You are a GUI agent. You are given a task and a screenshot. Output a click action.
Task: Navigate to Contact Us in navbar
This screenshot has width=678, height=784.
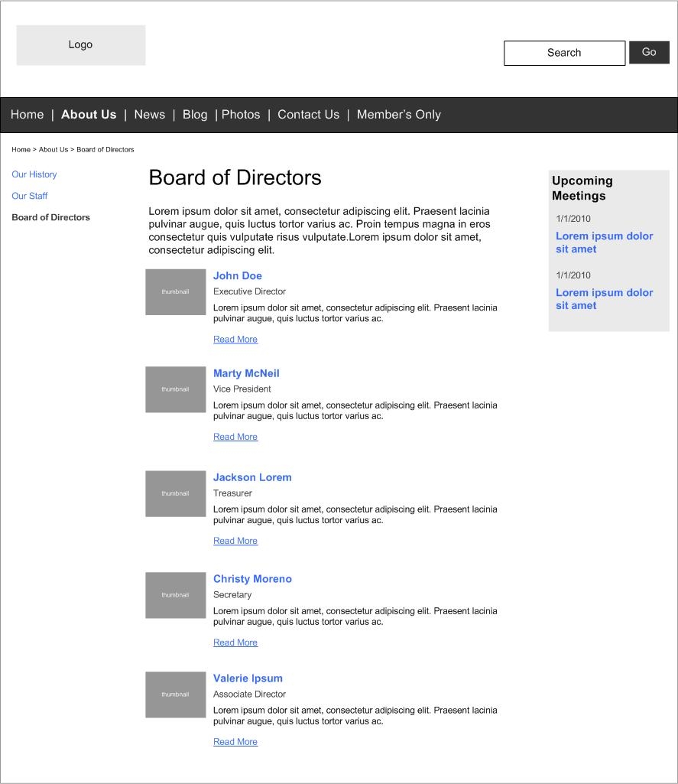point(308,115)
